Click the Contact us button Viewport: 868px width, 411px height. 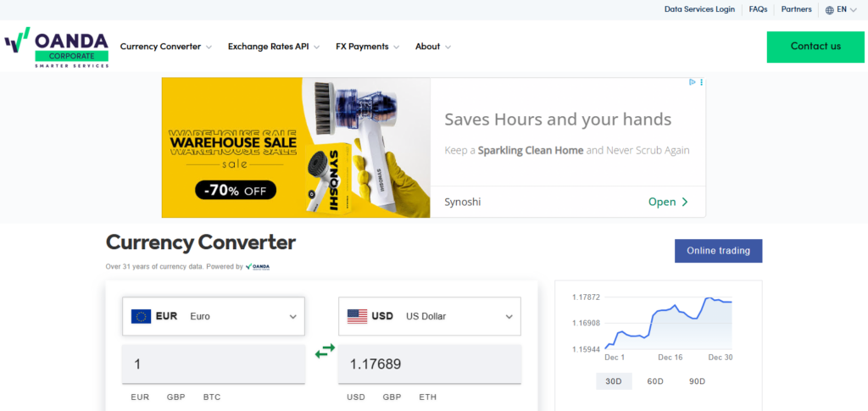click(x=815, y=47)
